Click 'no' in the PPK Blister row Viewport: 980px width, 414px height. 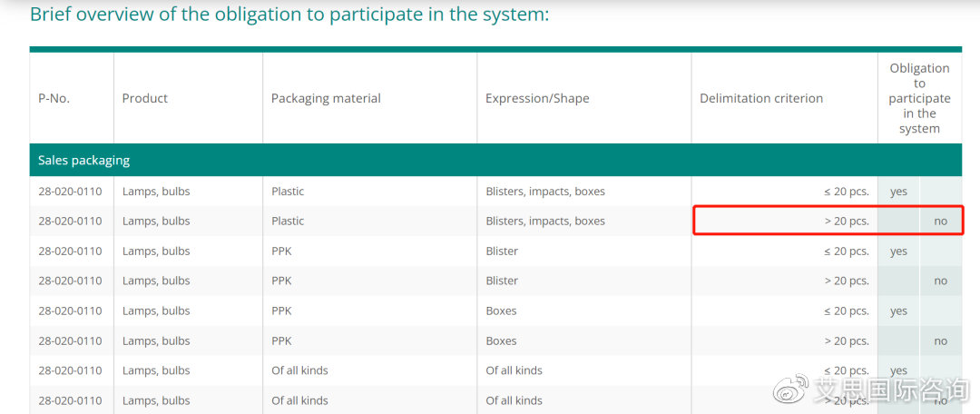pos(940,281)
